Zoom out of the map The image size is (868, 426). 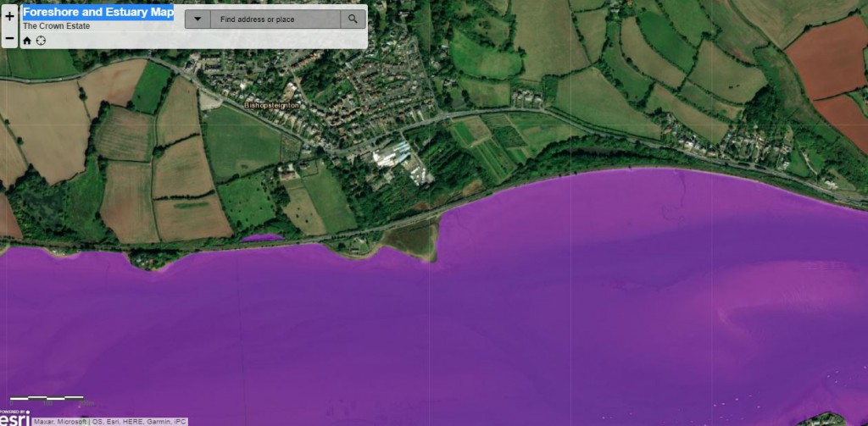(x=9, y=39)
